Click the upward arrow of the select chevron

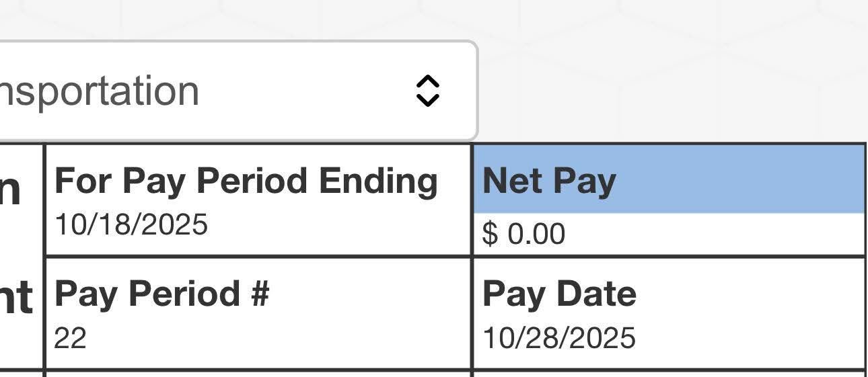(428, 81)
